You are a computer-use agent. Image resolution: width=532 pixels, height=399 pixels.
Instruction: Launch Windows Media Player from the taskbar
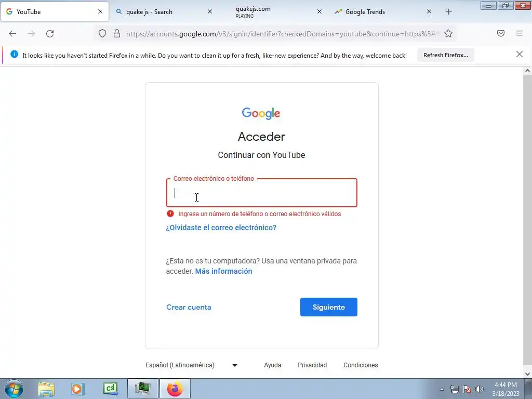click(x=78, y=389)
